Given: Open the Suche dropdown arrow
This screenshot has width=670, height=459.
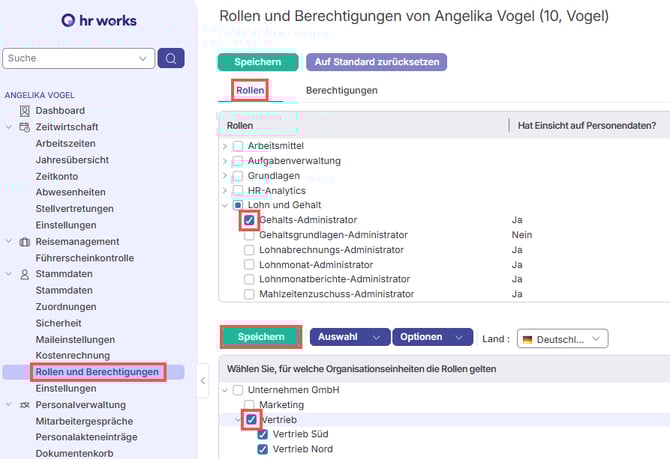Looking at the screenshot, I should click(x=143, y=59).
